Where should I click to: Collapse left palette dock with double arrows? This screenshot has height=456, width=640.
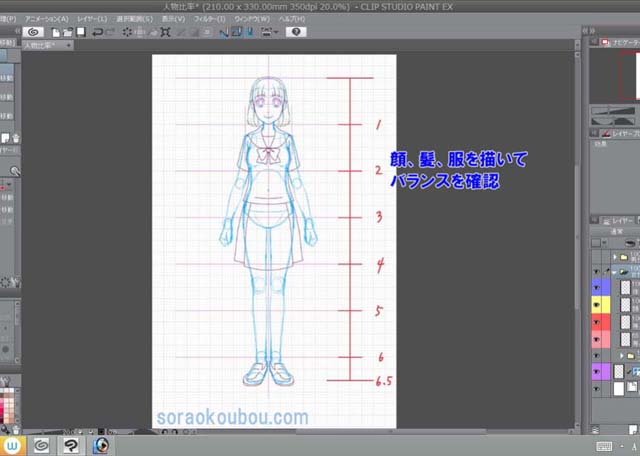coord(18,31)
